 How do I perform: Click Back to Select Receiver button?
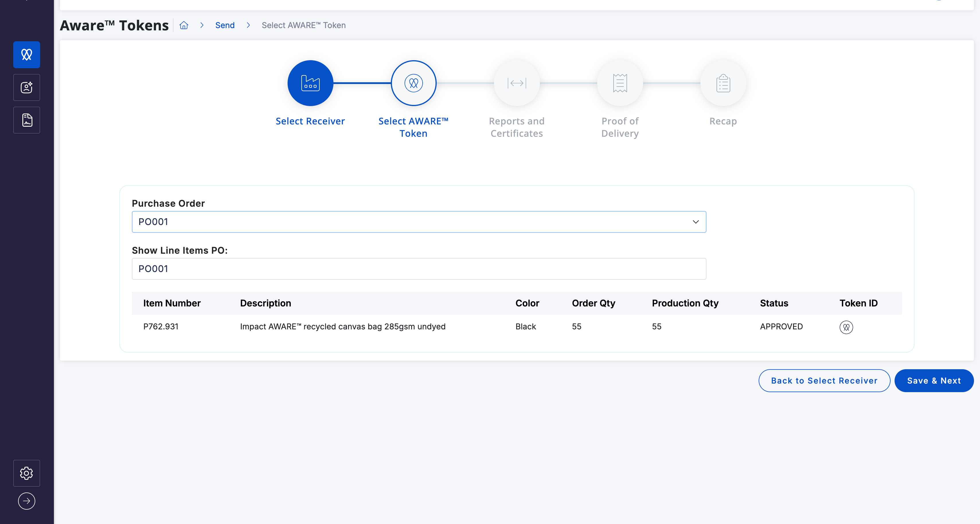tap(824, 381)
